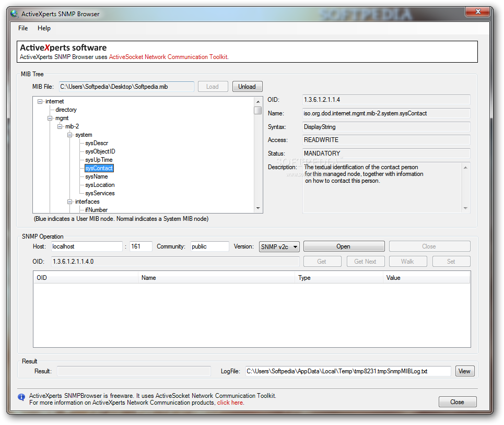The height and width of the screenshot is (425, 504).
Task: Click the Host field containing localhost
Action: [87, 247]
